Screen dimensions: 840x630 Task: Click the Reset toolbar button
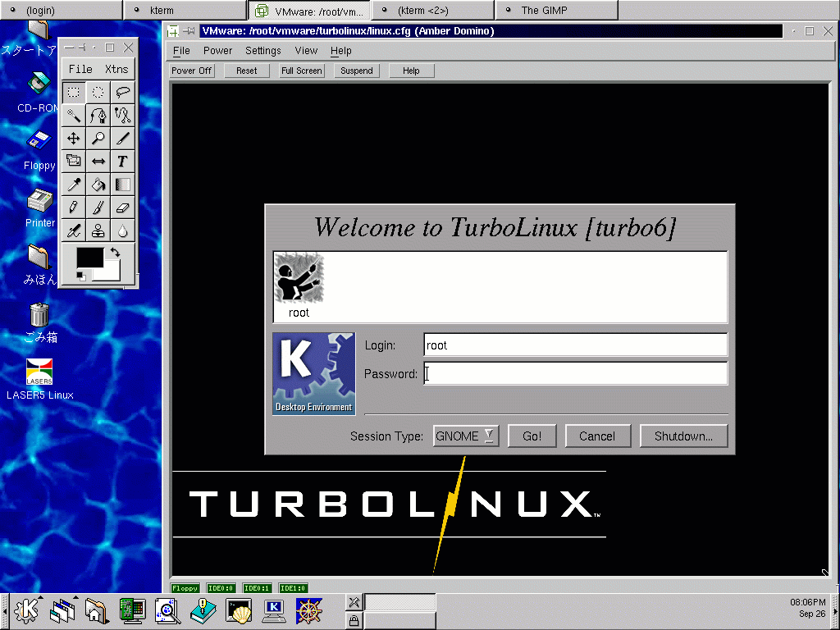[x=246, y=71]
